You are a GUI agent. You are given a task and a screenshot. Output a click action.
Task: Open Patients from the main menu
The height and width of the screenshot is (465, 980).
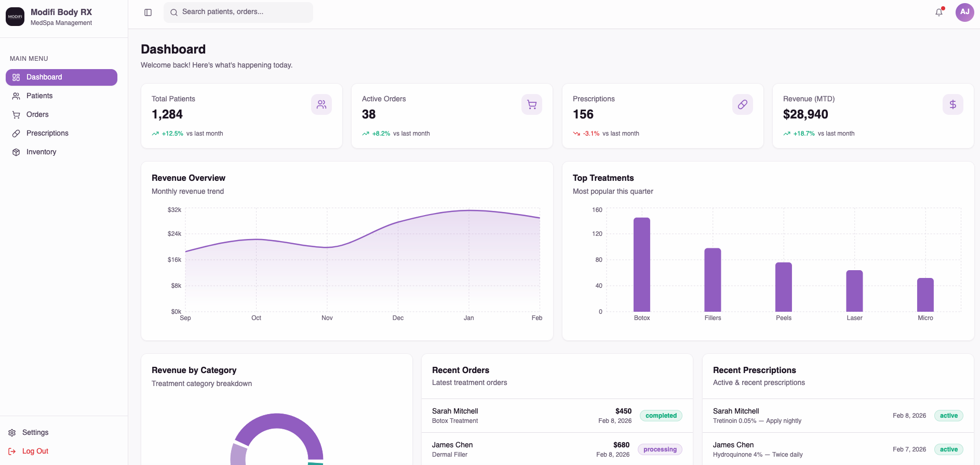click(39, 96)
